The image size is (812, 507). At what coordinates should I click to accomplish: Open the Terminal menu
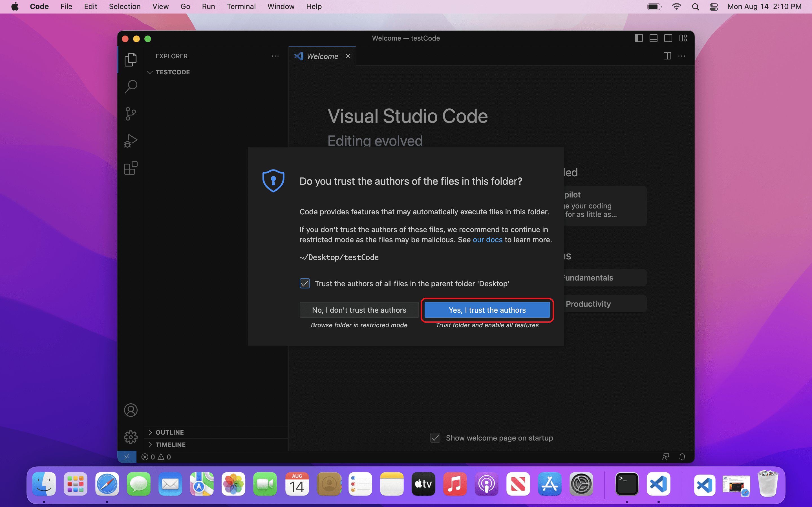pyautogui.click(x=241, y=6)
